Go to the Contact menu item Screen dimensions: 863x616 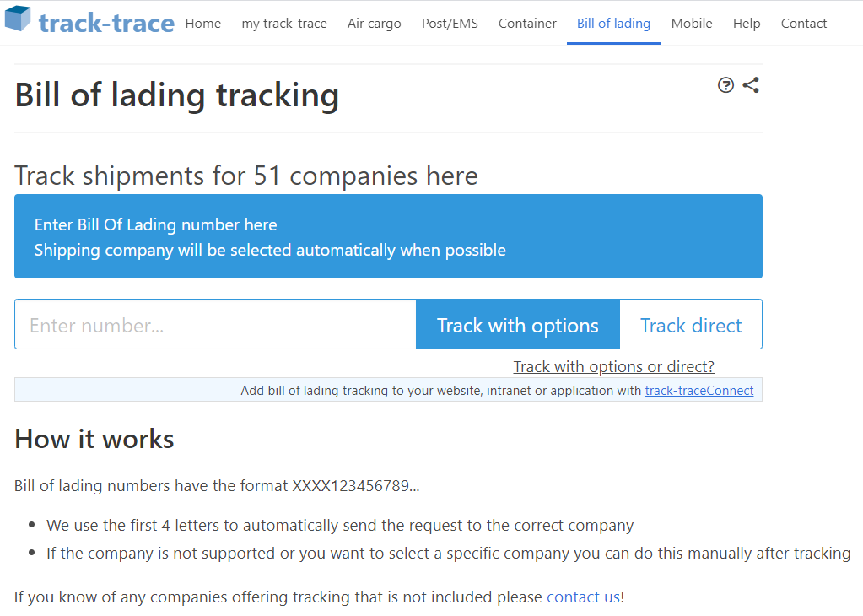(804, 23)
